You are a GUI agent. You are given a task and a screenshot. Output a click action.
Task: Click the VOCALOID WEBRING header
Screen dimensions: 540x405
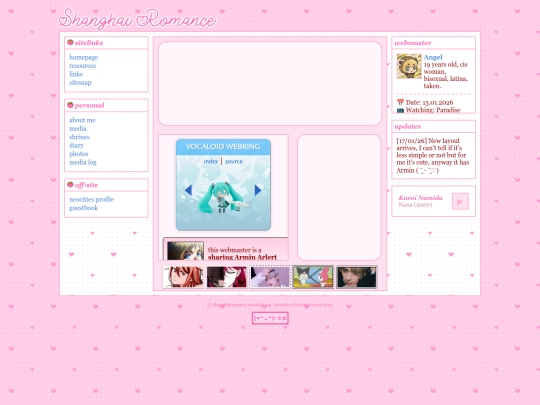(223, 147)
